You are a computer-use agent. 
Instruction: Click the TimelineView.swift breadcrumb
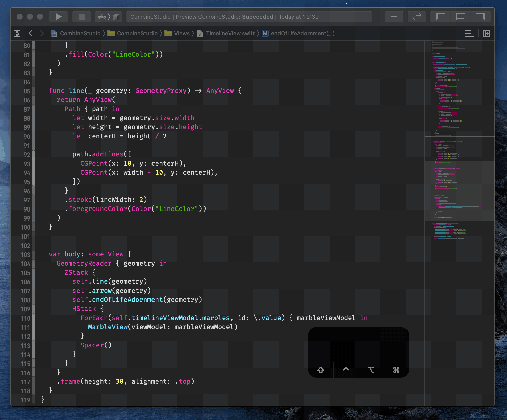click(230, 33)
